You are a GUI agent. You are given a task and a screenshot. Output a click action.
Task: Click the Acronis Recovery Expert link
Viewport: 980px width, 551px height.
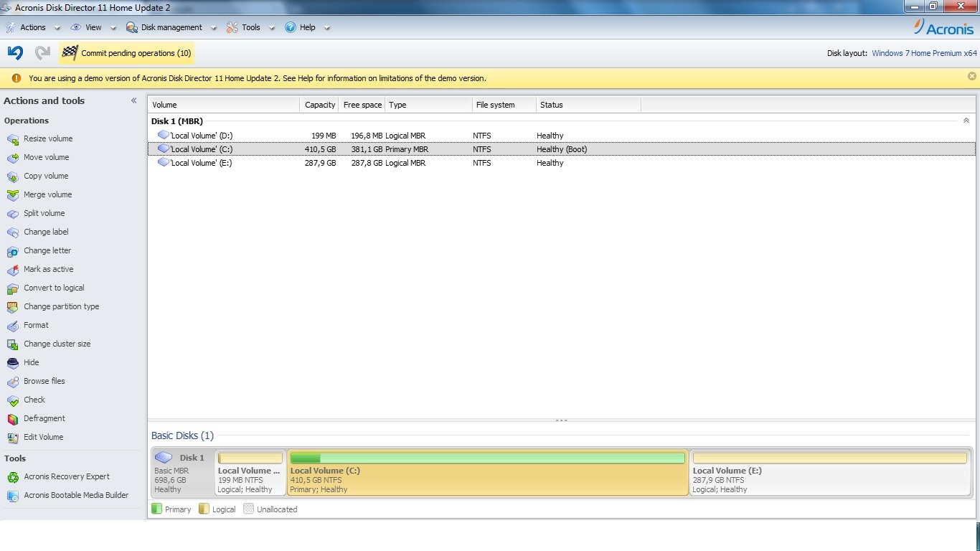pyautogui.click(x=67, y=476)
